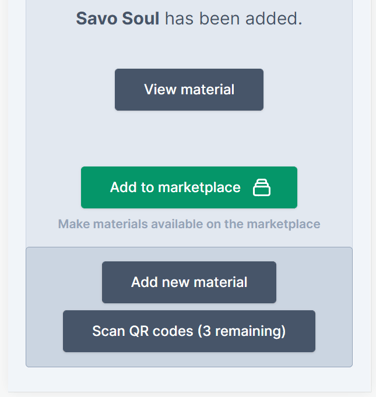Click the bold Savo Soul name
The image size is (376, 397).
pyautogui.click(x=117, y=18)
